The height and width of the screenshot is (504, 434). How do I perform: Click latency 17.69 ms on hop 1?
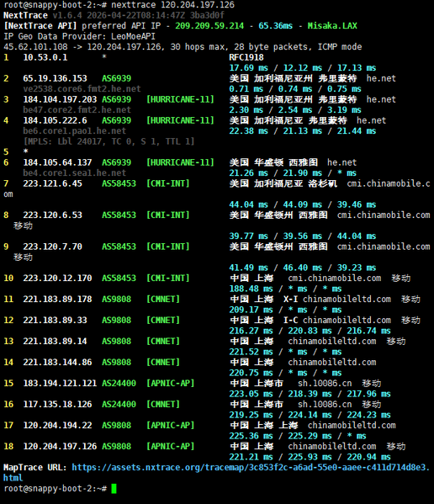click(x=248, y=68)
